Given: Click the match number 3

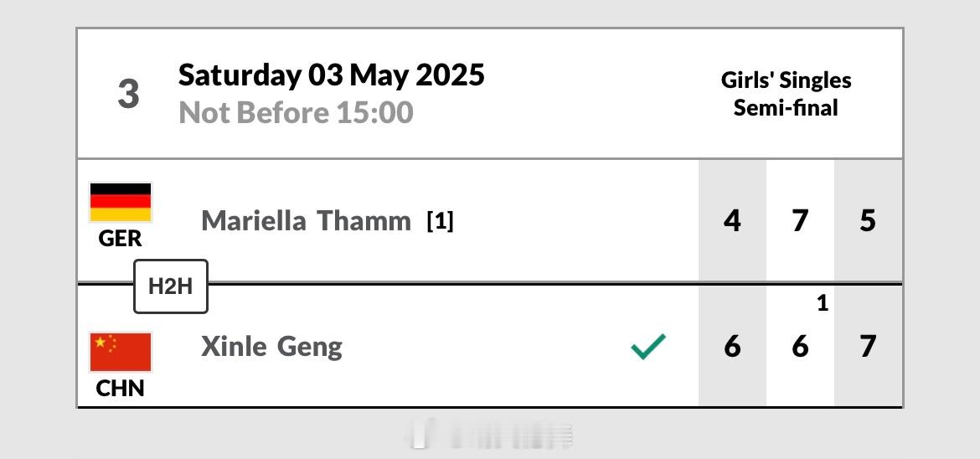Looking at the screenshot, I should pos(128,94).
